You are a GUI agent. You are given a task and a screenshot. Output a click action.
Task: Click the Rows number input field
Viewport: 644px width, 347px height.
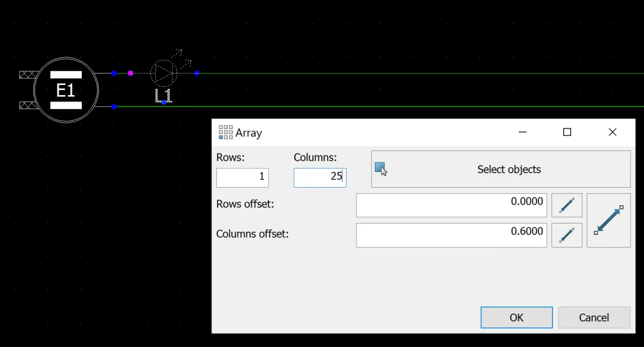[x=242, y=178]
